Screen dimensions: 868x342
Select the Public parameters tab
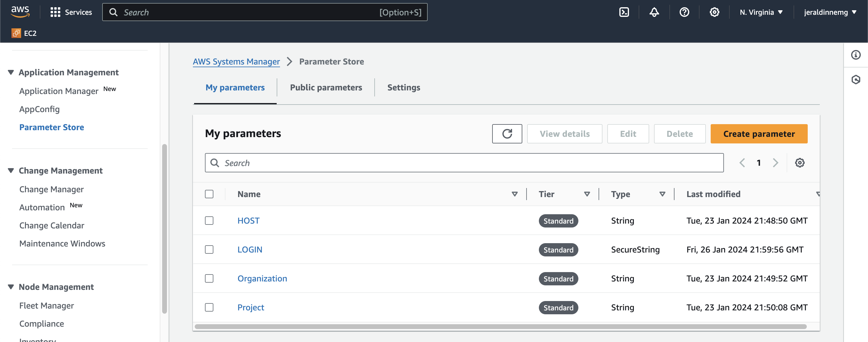pyautogui.click(x=326, y=87)
